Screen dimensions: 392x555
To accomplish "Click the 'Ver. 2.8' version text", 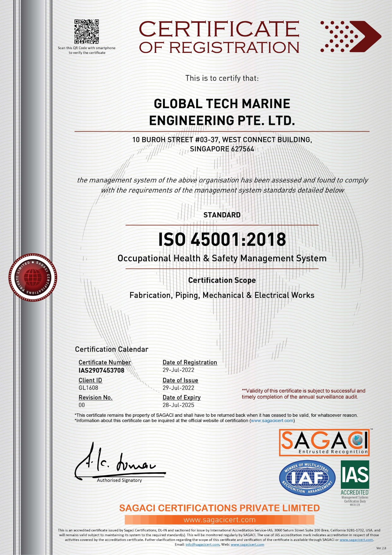I will pos(381,548).
